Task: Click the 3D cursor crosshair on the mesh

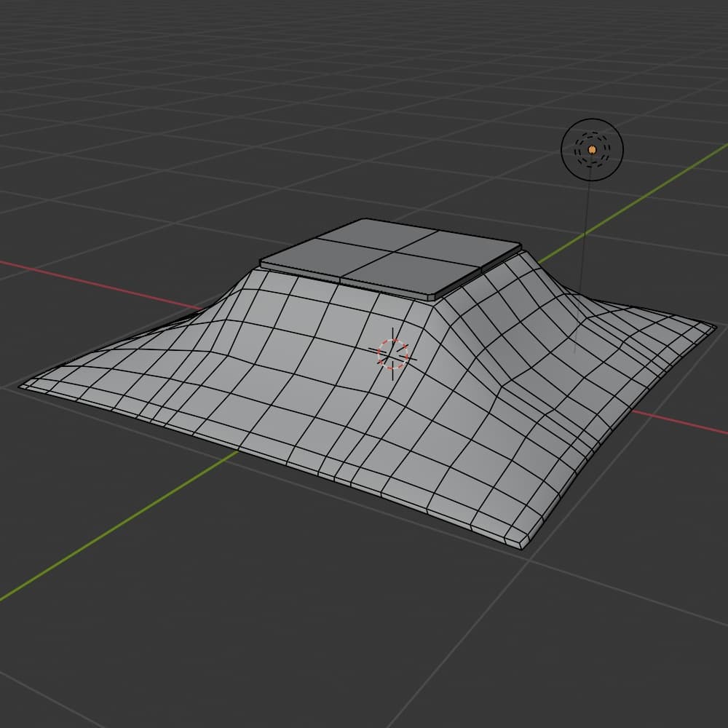Action: 393,353
